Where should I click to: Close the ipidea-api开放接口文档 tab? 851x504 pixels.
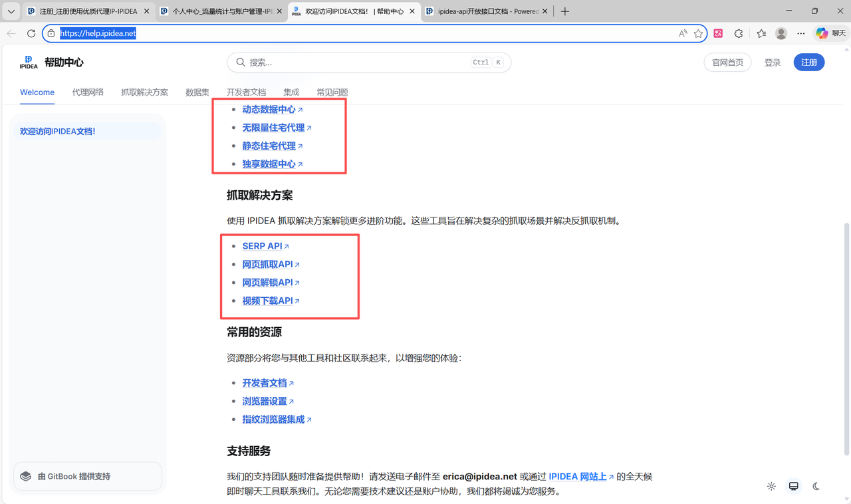click(545, 11)
